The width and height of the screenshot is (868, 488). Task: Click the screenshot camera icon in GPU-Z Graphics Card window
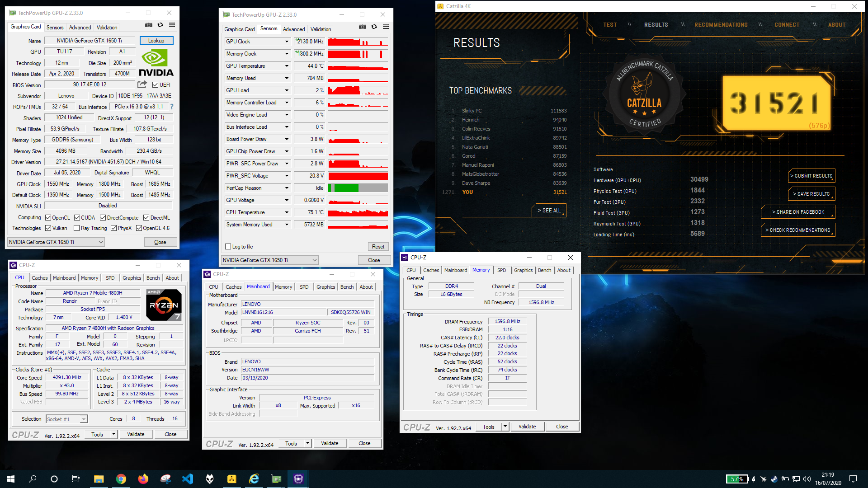point(148,25)
